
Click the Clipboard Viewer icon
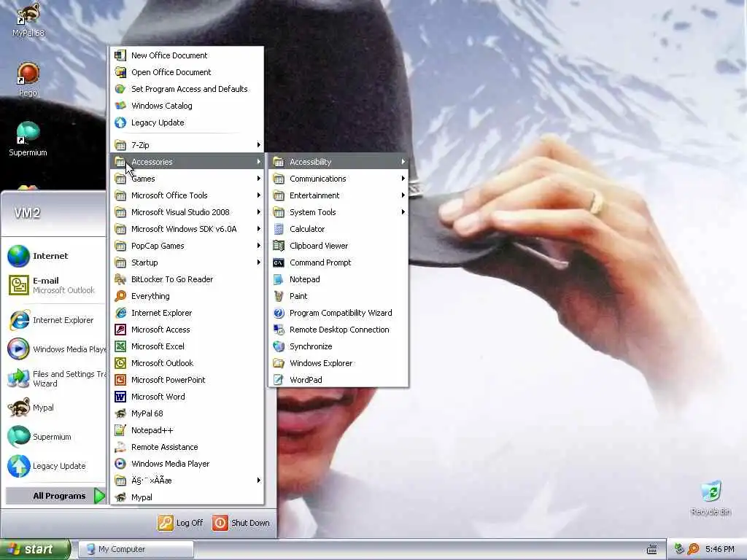coord(279,246)
